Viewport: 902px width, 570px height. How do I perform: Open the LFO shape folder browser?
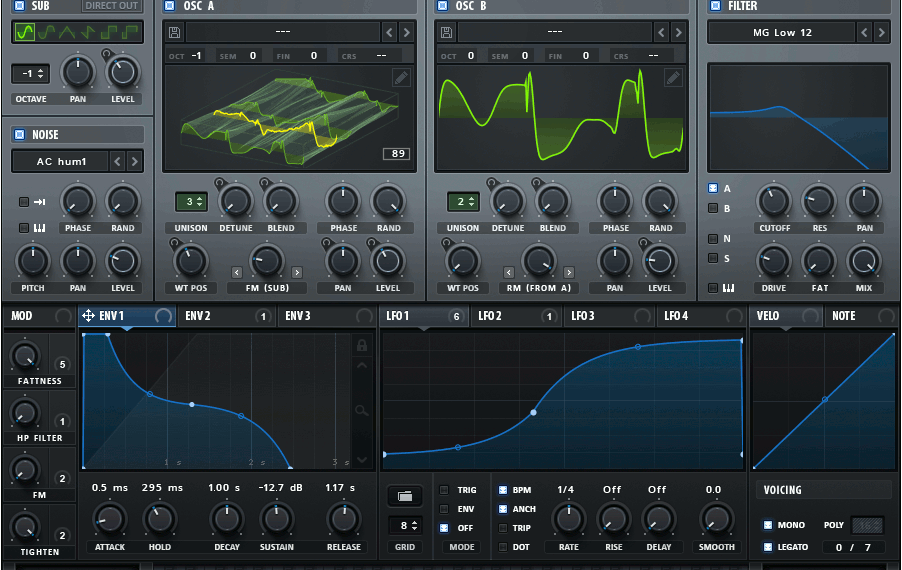tap(403, 496)
